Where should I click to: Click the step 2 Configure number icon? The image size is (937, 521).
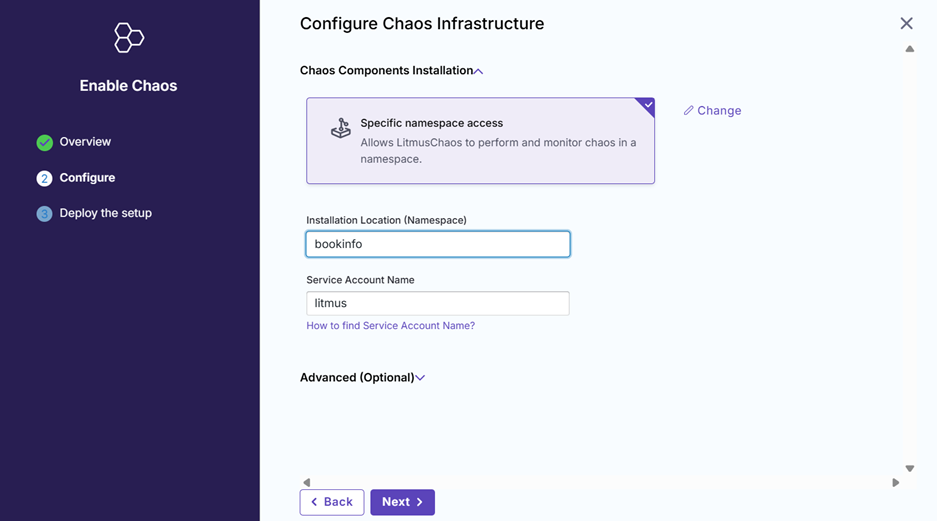(x=44, y=178)
